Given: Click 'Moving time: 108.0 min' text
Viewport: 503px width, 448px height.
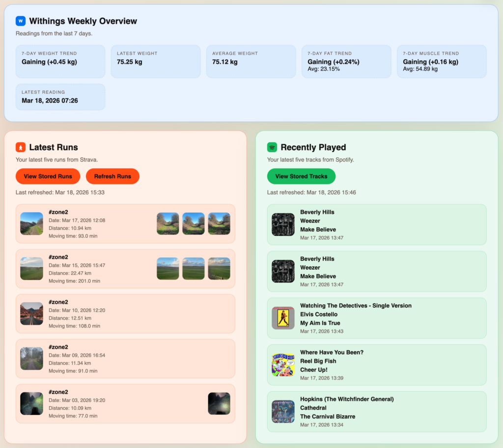Looking at the screenshot, I should pyautogui.click(x=75, y=326).
